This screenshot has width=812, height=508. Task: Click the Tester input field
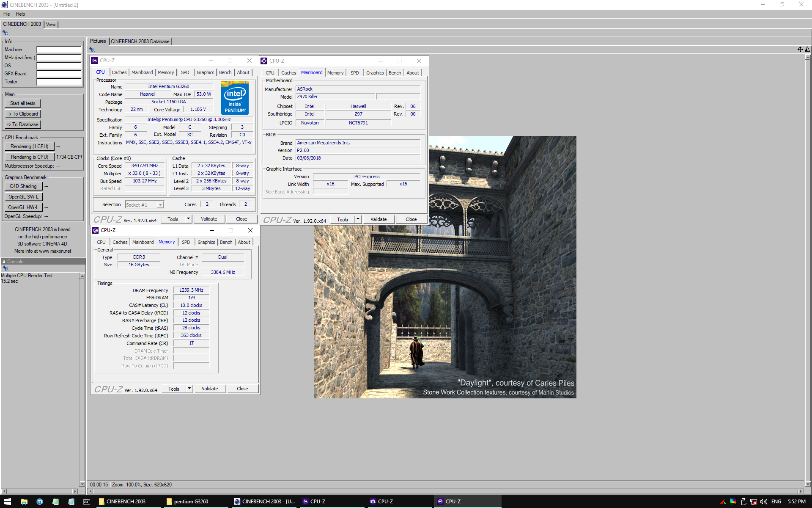coord(59,82)
